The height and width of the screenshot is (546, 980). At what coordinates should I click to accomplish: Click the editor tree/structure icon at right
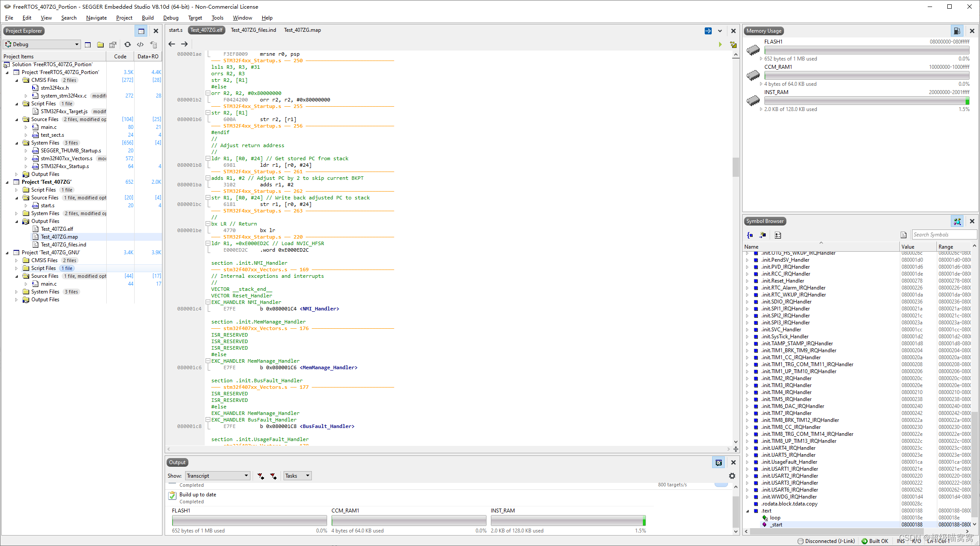tap(733, 44)
